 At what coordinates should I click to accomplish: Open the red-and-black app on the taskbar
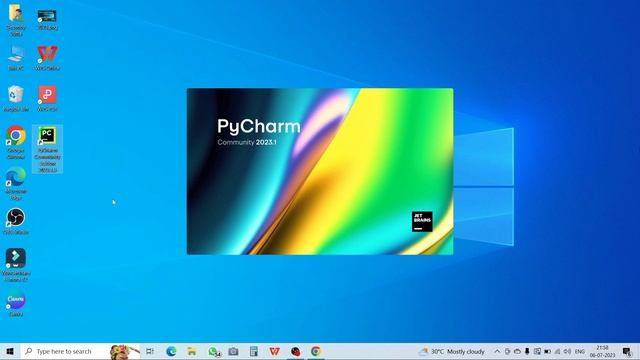coord(296,351)
